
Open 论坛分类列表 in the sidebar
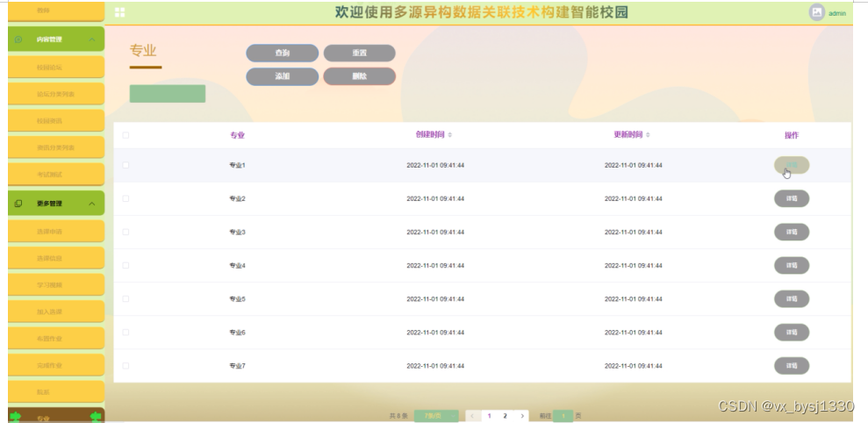pos(56,94)
